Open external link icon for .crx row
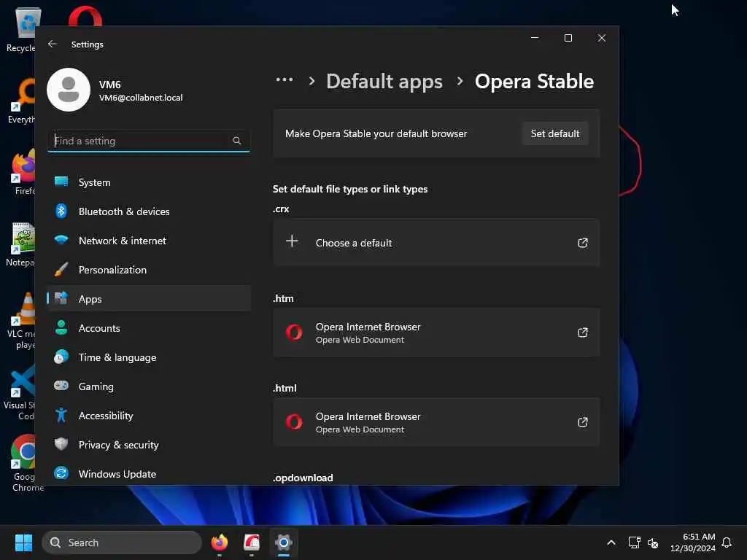 (x=583, y=243)
